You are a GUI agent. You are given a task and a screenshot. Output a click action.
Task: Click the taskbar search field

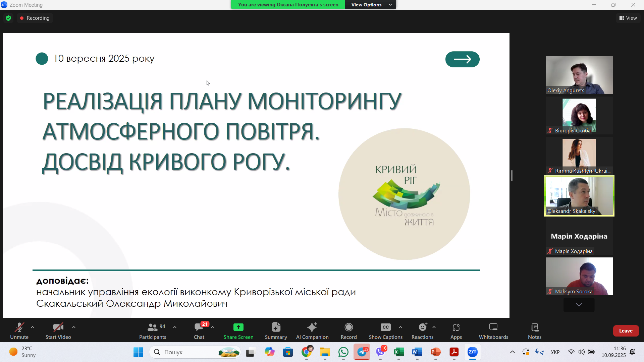point(195,352)
